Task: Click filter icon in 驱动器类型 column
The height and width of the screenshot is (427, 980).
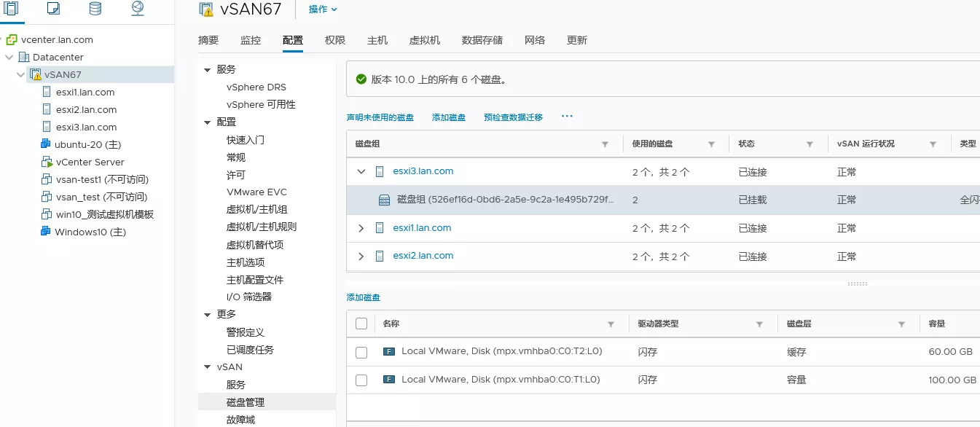Action: click(759, 324)
